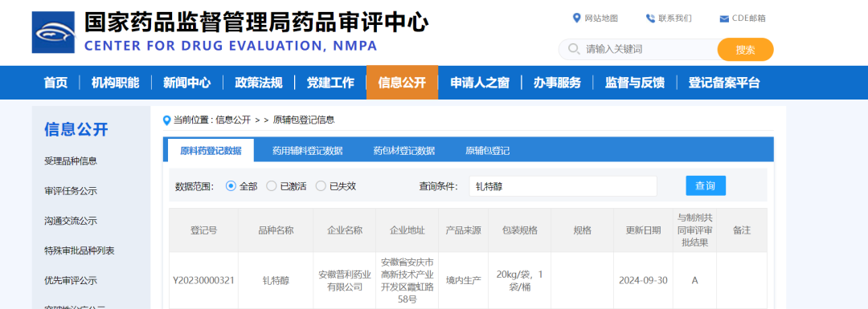Go to 首页 in navigation bar
This screenshot has width=868, height=309.
click(56, 83)
